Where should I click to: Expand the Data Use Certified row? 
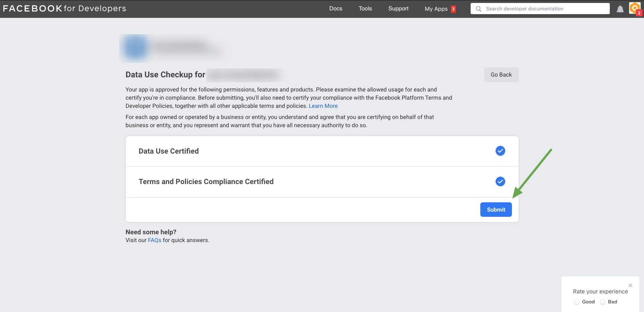322,151
